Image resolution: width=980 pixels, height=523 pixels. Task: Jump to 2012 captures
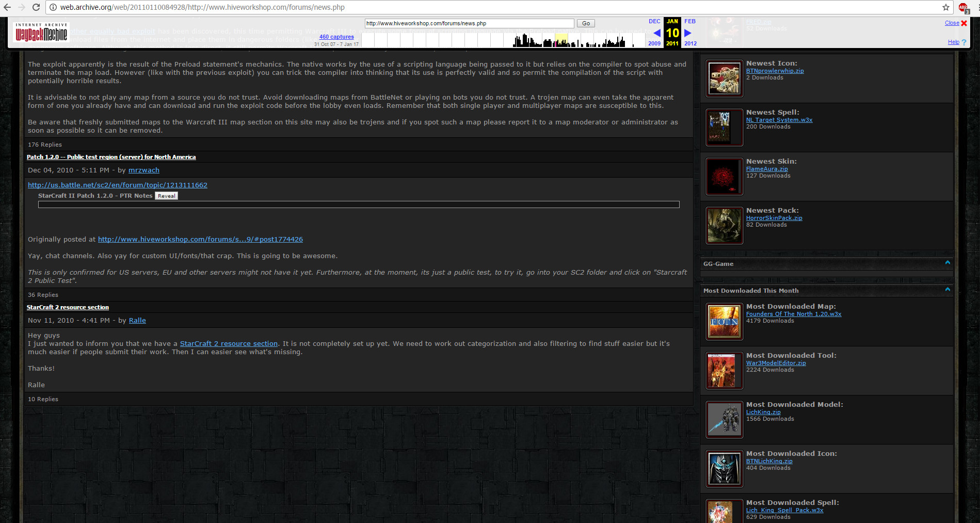tap(690, 43)
